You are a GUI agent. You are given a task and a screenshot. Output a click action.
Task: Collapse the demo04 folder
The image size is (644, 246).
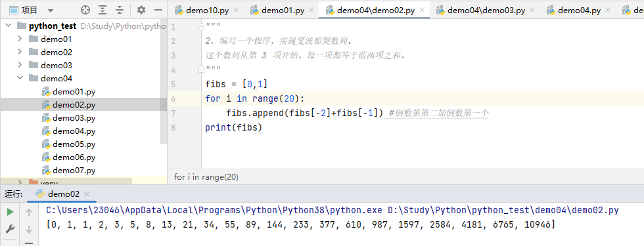[20, 78]
